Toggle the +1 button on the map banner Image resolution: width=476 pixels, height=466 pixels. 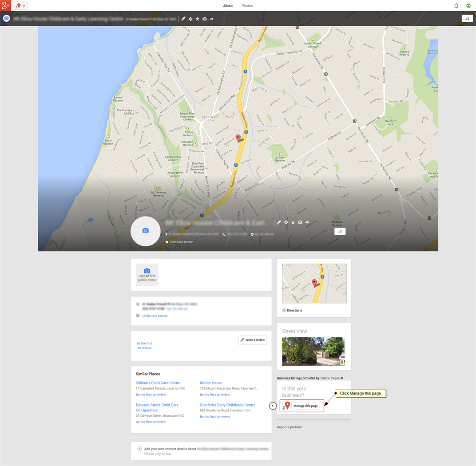tap(340, 232)
